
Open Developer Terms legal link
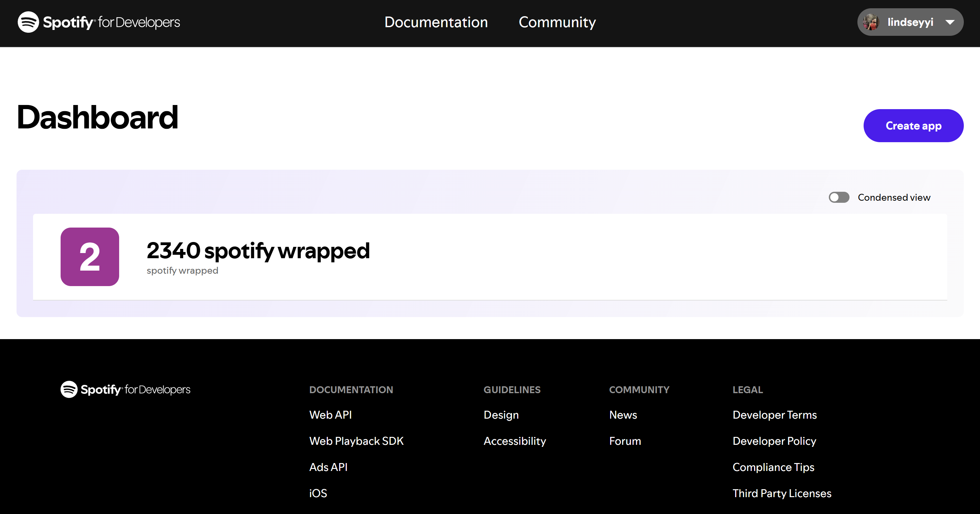point(774,415)
